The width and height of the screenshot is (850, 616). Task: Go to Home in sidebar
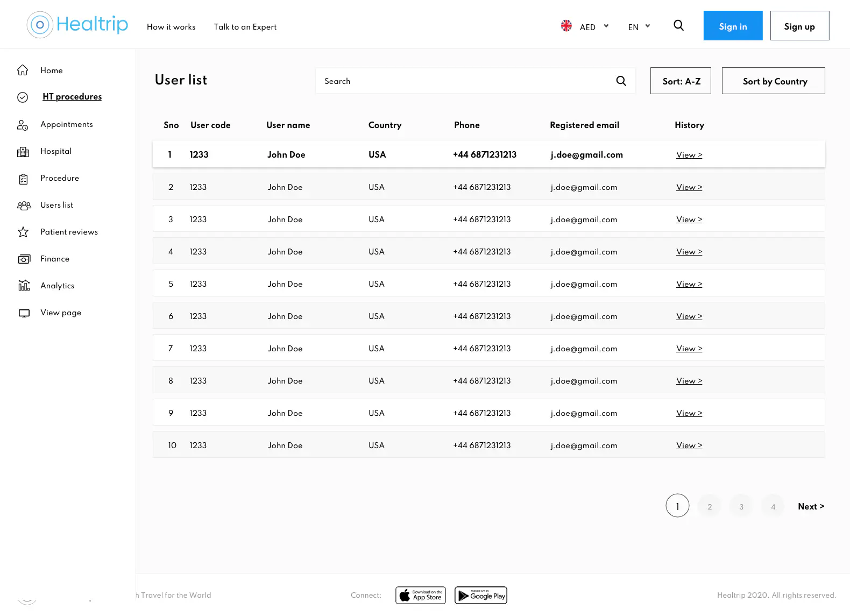point(52,70)
